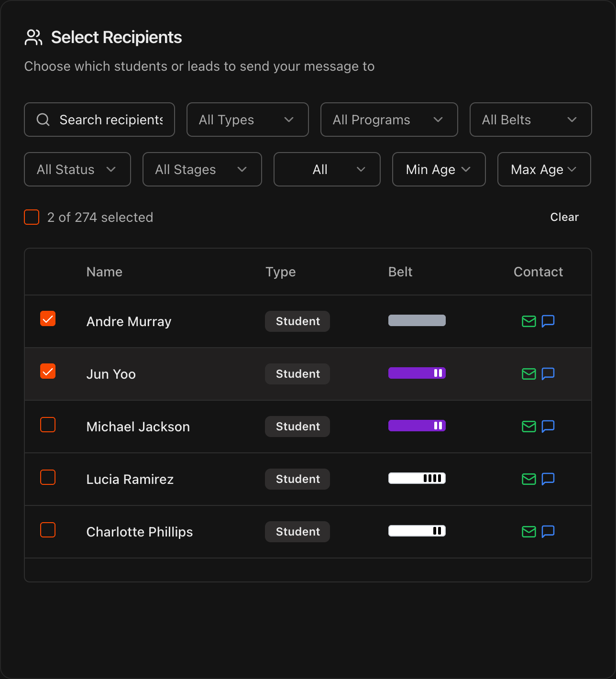
Task: Click the Student badge for Michael Jackson
Action: click(297, 427)
